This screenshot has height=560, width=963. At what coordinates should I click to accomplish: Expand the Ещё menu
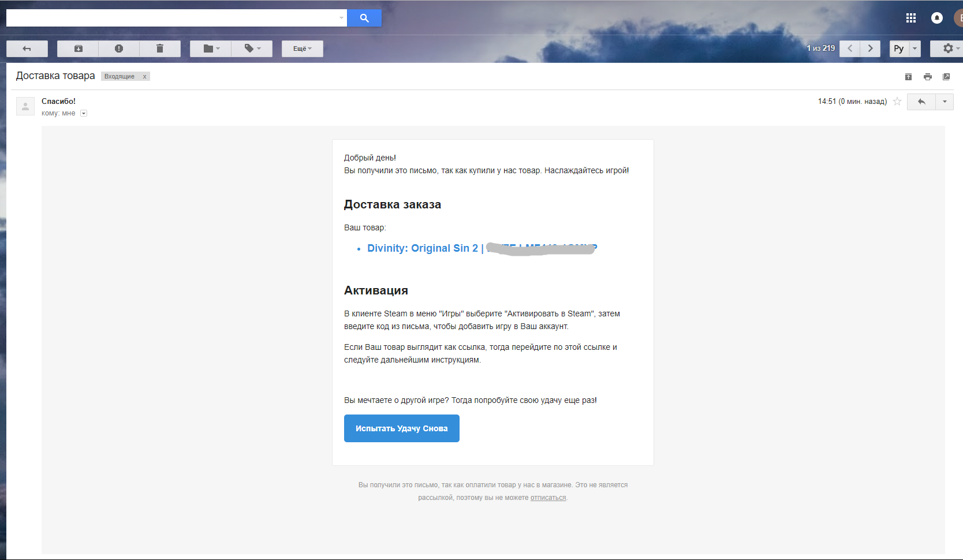click(302, 48)
